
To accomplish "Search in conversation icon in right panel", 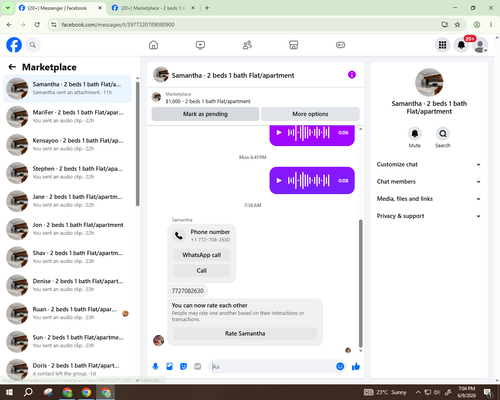I will coord(443,134).
